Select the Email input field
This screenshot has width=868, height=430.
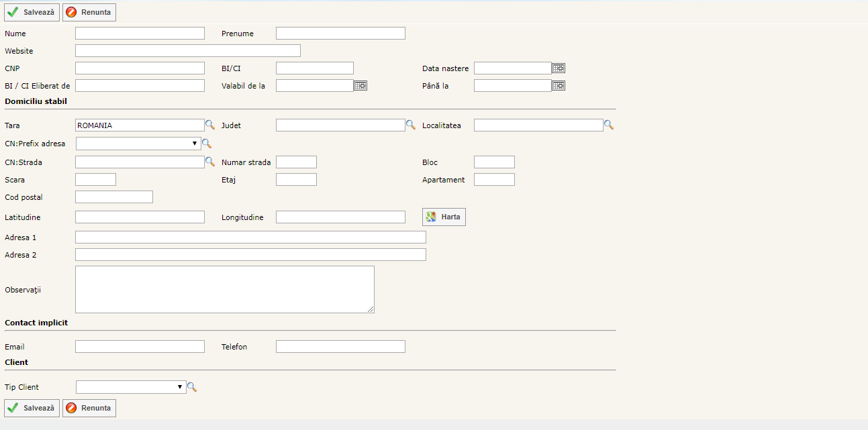[140, 347]
